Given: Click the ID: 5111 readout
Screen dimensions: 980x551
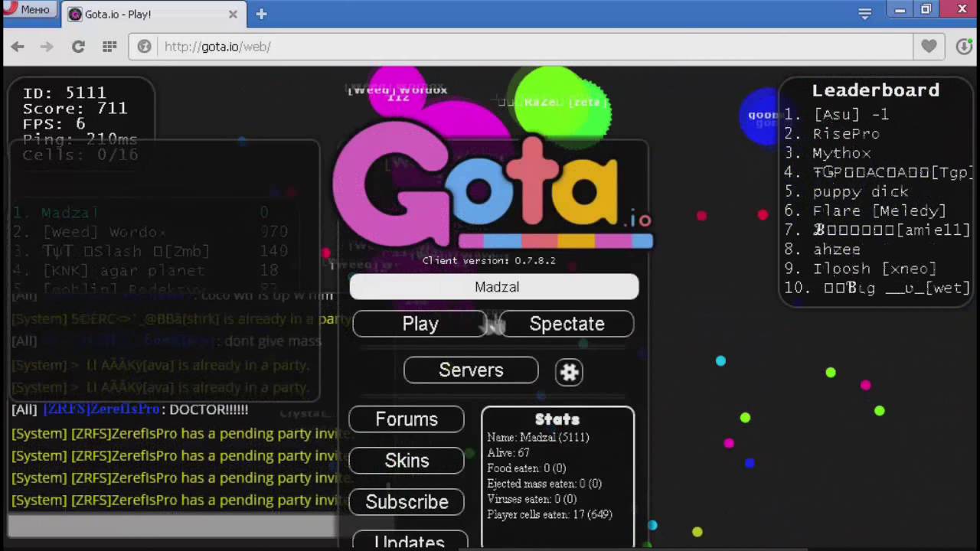Looking at the screenshot, I should click(x=64, y=93).
